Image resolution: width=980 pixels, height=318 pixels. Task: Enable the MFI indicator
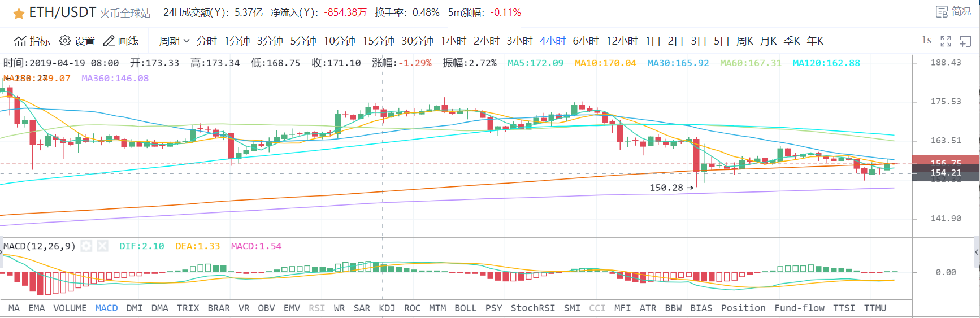[x=622, y=308]
